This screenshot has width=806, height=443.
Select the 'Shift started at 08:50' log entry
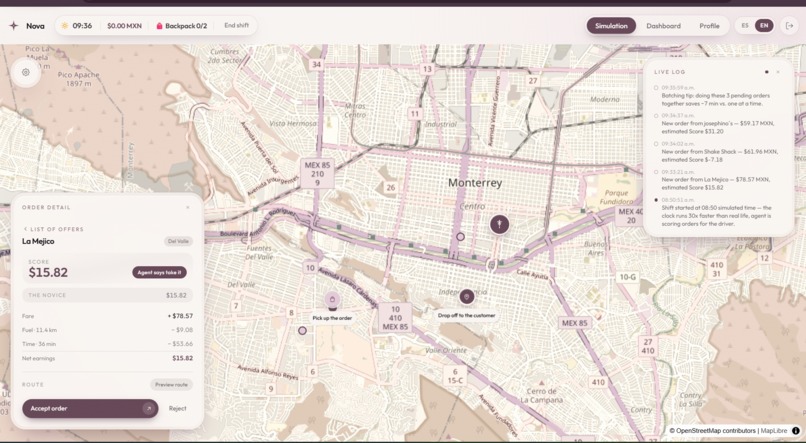pyautogui.click(x=718, y=212)
